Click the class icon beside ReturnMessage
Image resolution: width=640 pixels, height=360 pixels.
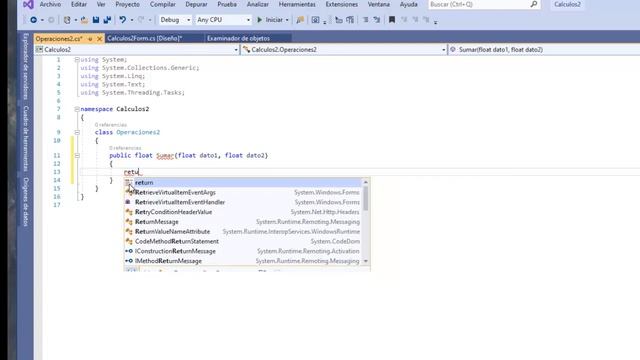click(129, 222)
